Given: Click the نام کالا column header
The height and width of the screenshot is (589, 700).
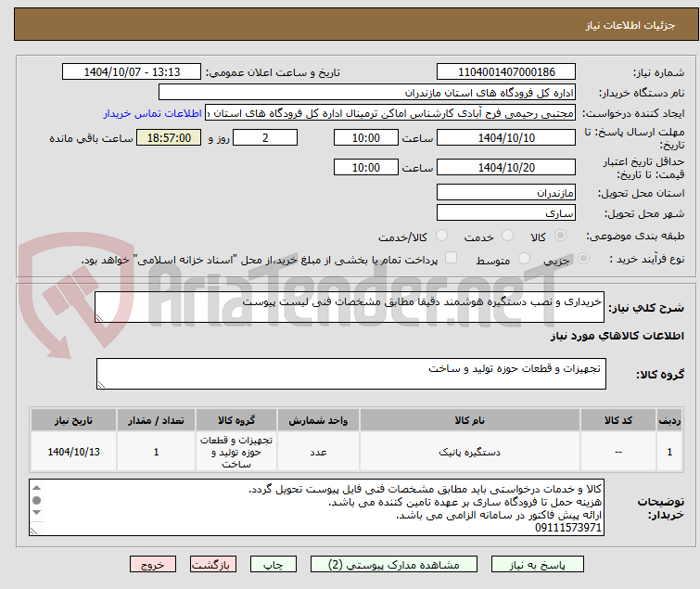Looking at the screenshot, I should (x=470, y=420).
